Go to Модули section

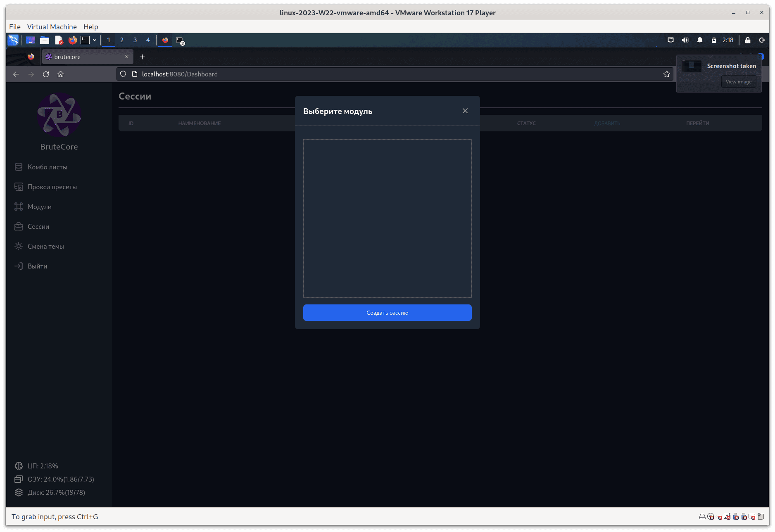point(40,207)
